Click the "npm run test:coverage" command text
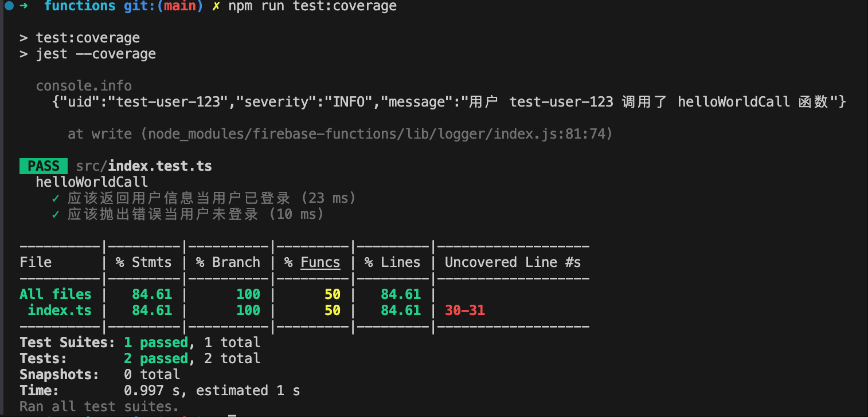This screenshot has height=417, width=868. pos(312,6)
